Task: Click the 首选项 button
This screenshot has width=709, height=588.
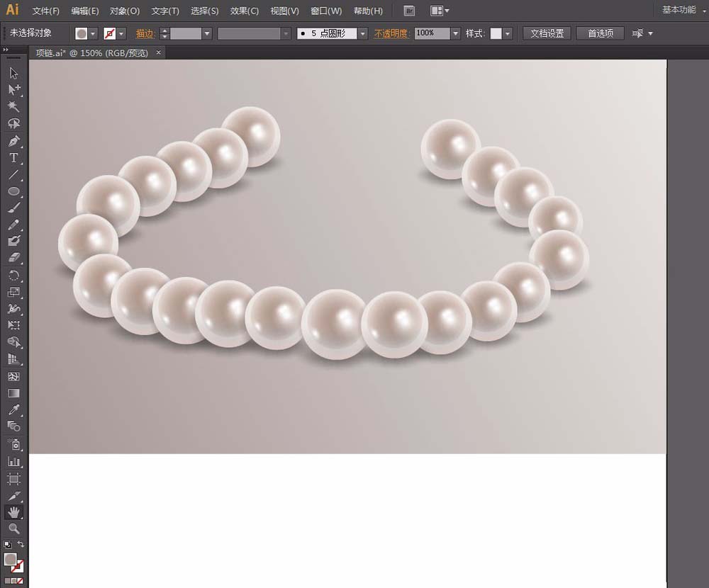Action: pyautogui.click(x=601, y=33)
